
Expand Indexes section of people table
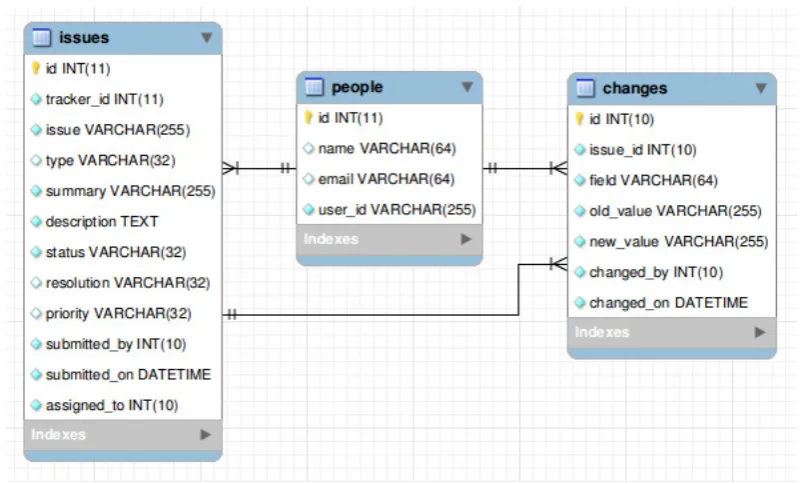click(466, 239)
